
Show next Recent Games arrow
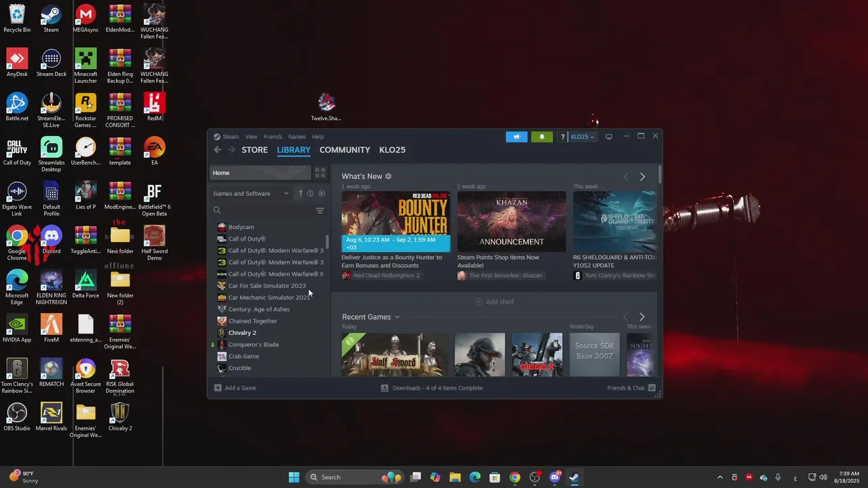(x=642, y=317)
